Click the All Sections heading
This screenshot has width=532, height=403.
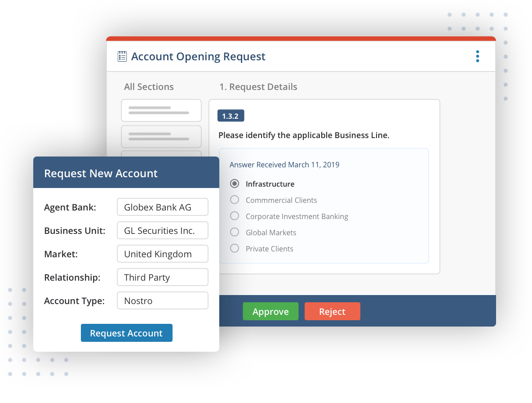[149, 86]
